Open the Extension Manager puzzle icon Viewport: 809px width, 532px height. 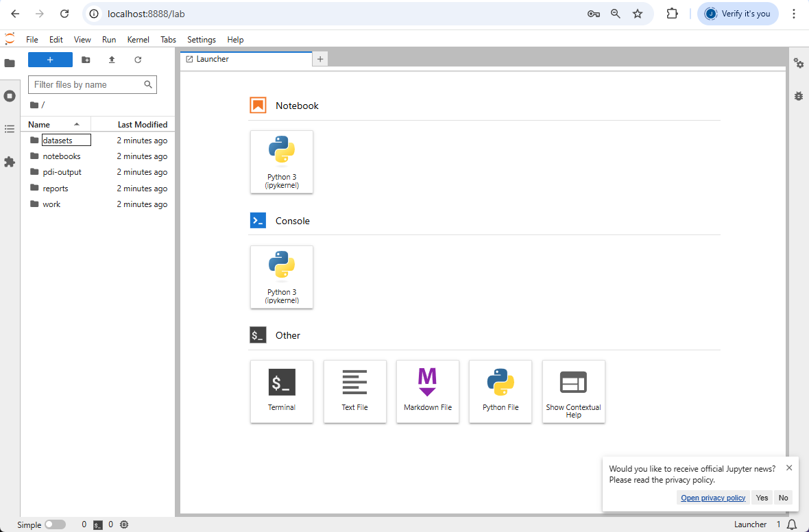(10, 162)
